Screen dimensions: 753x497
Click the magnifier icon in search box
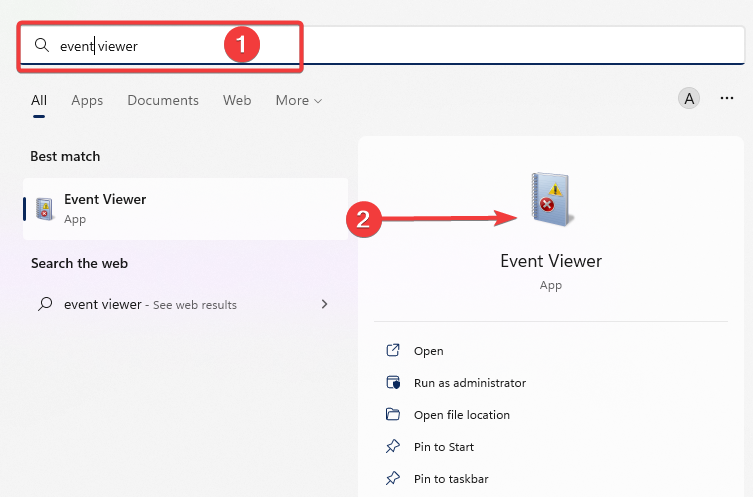pyautogui.click(x=42, y=45)
